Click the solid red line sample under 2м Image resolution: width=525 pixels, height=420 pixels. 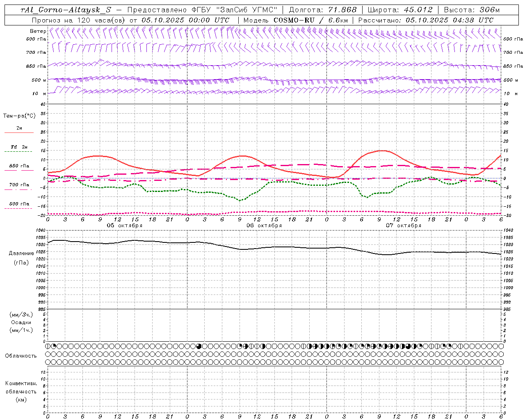tap(19, 132)
